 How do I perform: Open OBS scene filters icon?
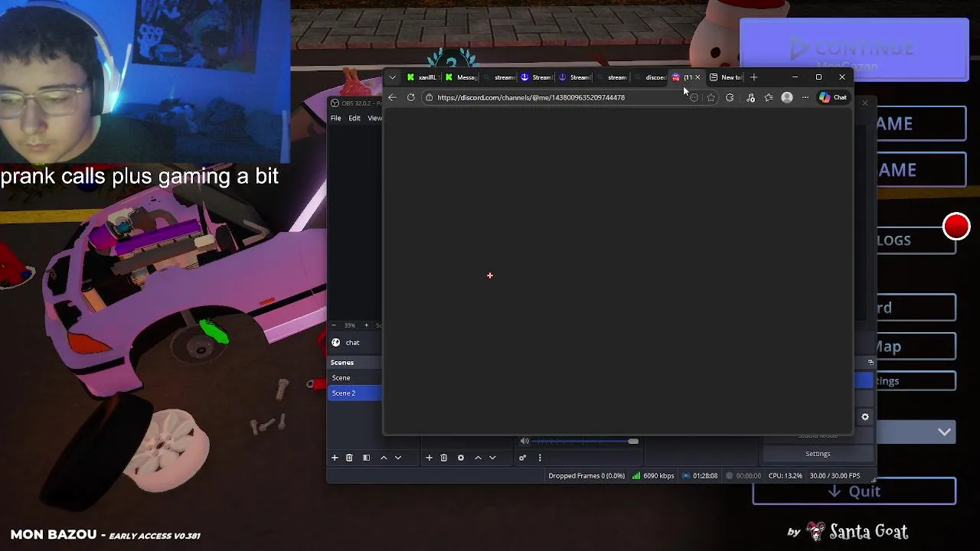point(366,458)
